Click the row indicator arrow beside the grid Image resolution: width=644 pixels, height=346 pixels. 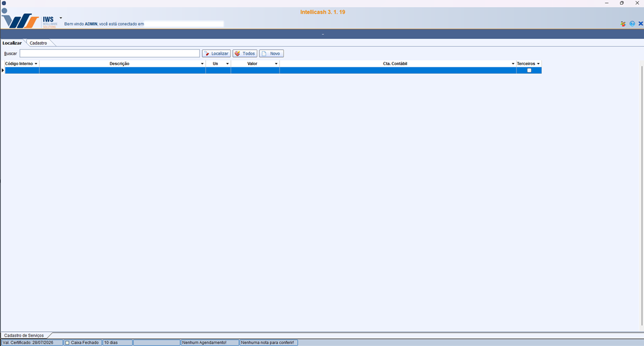(x=3, y=70)
